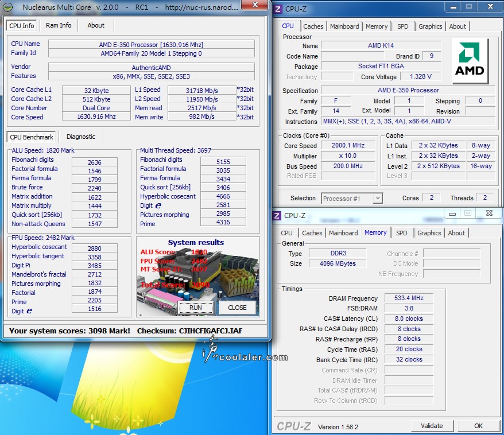Click the Validate button in CPU-Z
504x435 pixels.
[x=432, y=426]
